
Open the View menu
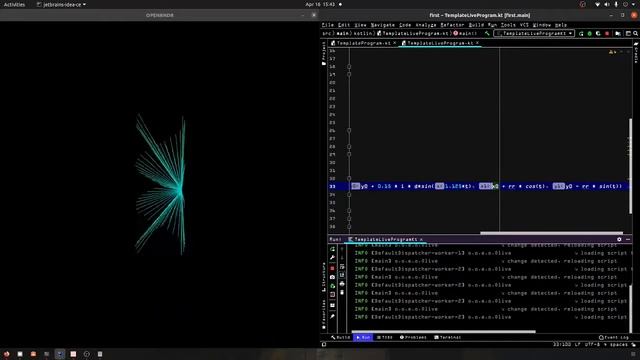pos(360,25)
